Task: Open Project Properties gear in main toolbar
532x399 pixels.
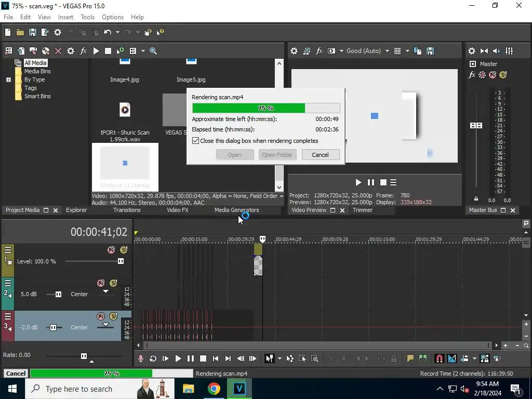Action: click(58, 32)
